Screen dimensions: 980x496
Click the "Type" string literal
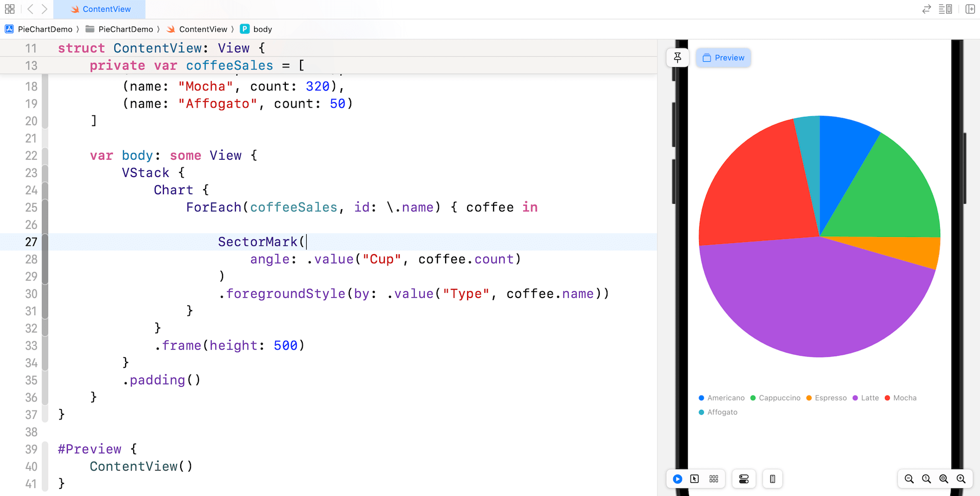466,294
